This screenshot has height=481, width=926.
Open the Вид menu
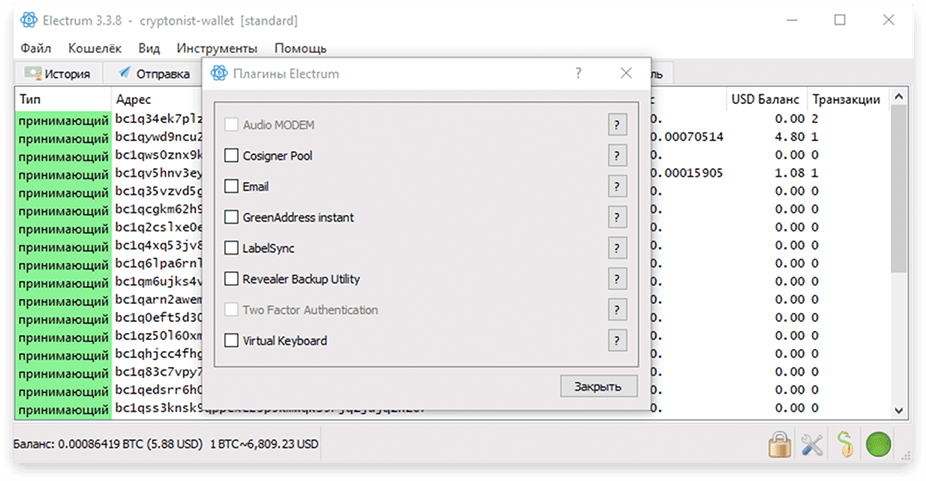(149, 48)
